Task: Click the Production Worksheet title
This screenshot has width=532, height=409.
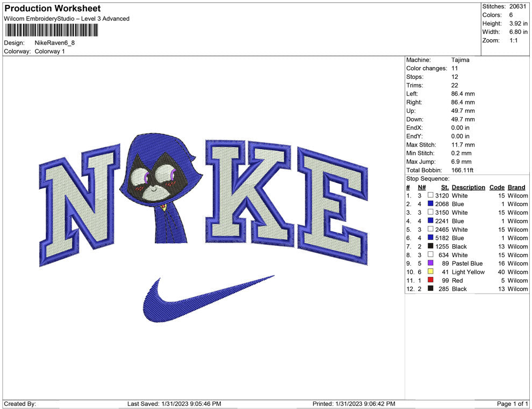Action: click(53, 8)
